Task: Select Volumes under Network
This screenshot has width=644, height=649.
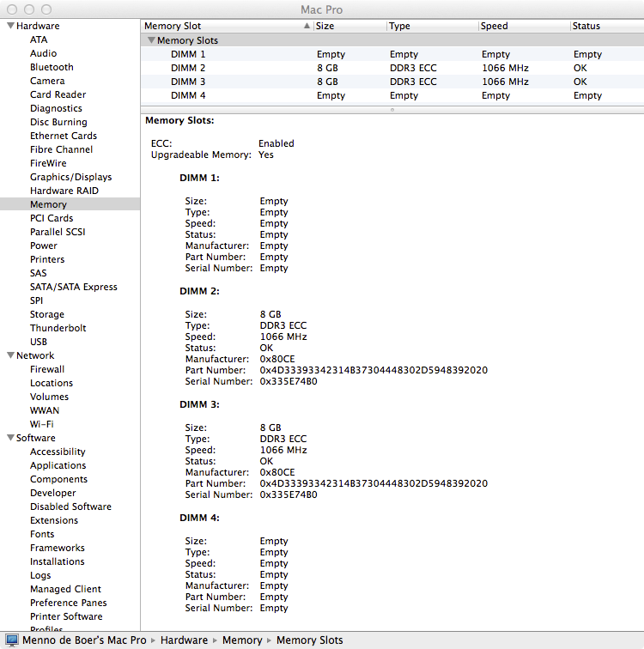Action: click(49, 396)
